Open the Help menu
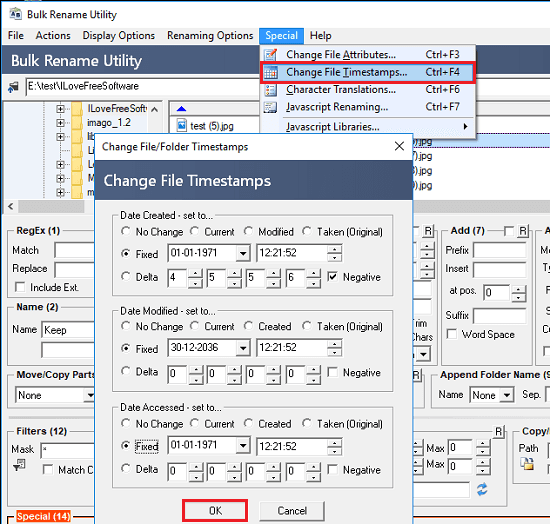This screenshot has height=524, width=550. 320,35
